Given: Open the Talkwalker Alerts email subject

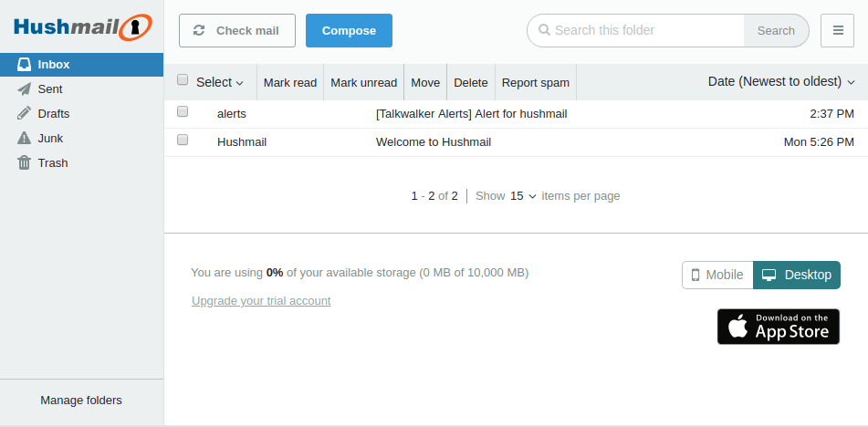Looking at the screenshot, I should tap(472, 114).
